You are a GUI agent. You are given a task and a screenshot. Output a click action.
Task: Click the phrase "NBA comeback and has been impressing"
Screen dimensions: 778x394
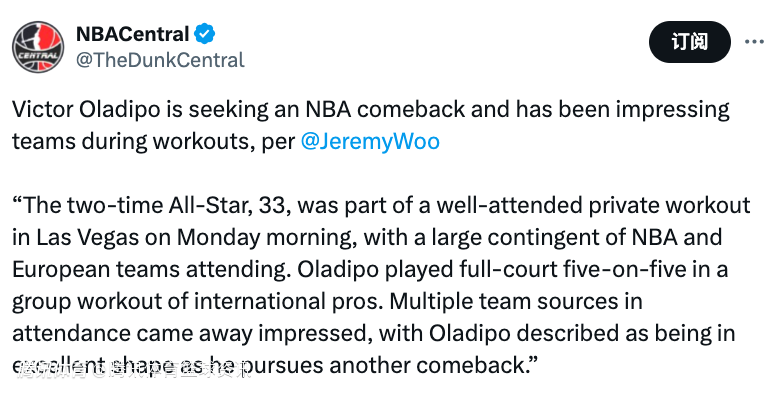pyautogui.click(x=518, y=109)
